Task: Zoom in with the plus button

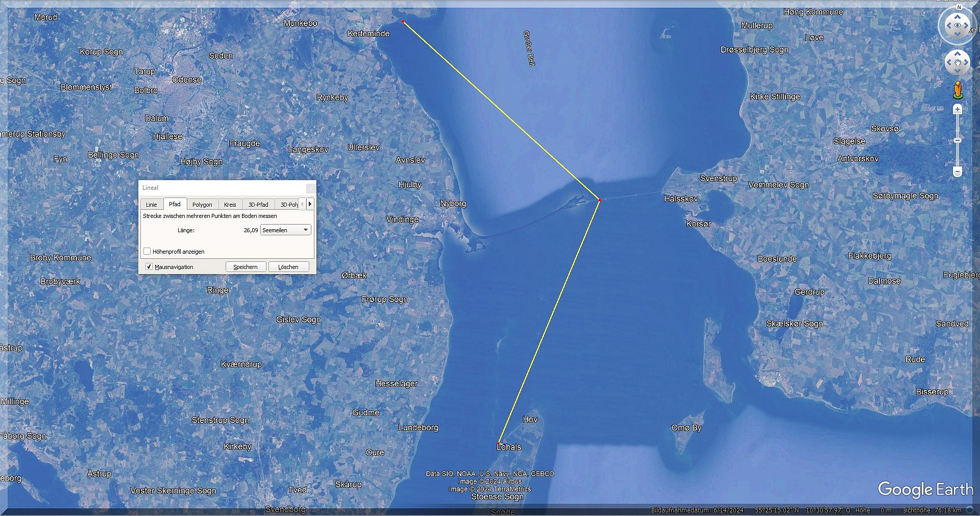Action: pos(958,109)
